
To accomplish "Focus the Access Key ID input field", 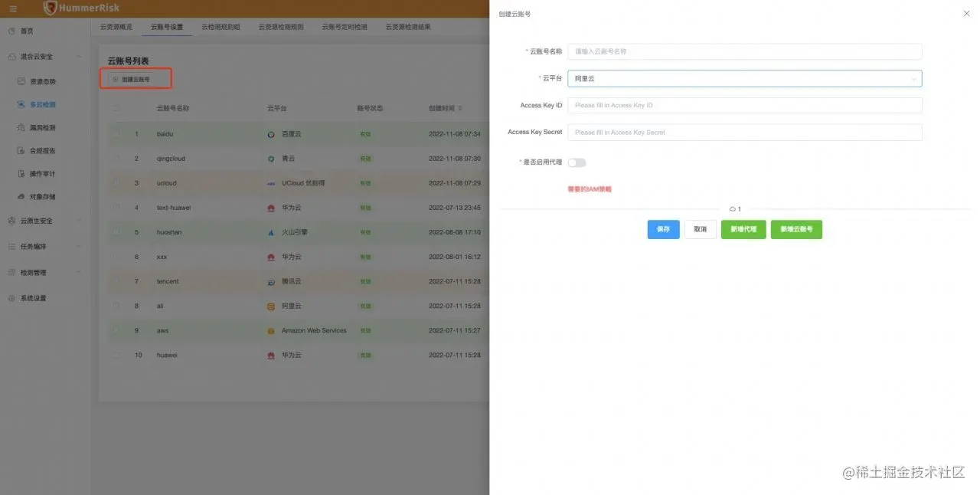I will coord(744,105).
